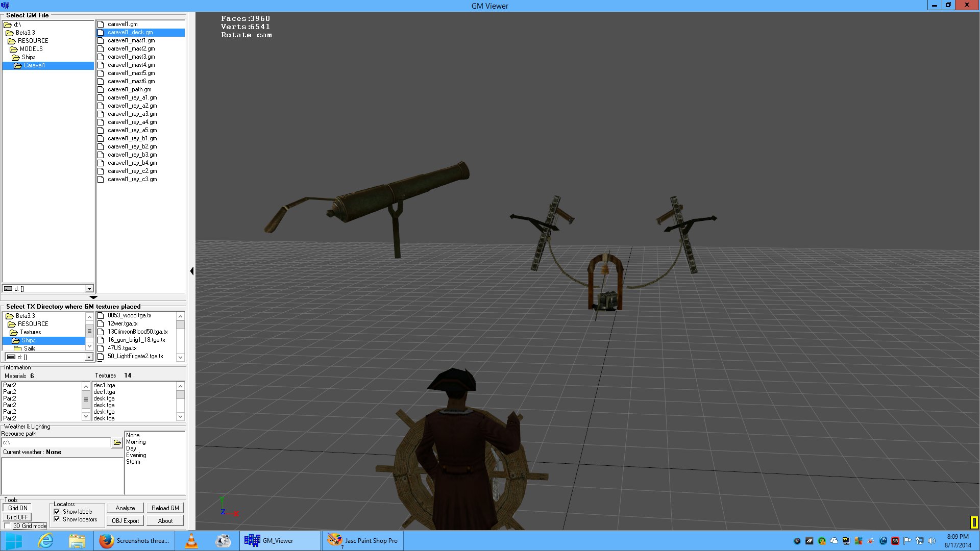Viewport: 980px width, 551px height.
Task: Open the Caravel1 folder in GM tree
Action: click(x=34, y=65)
